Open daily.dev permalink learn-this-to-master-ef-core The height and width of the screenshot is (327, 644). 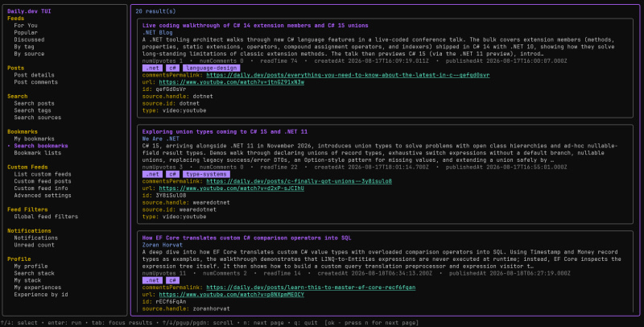pos(311,288)
